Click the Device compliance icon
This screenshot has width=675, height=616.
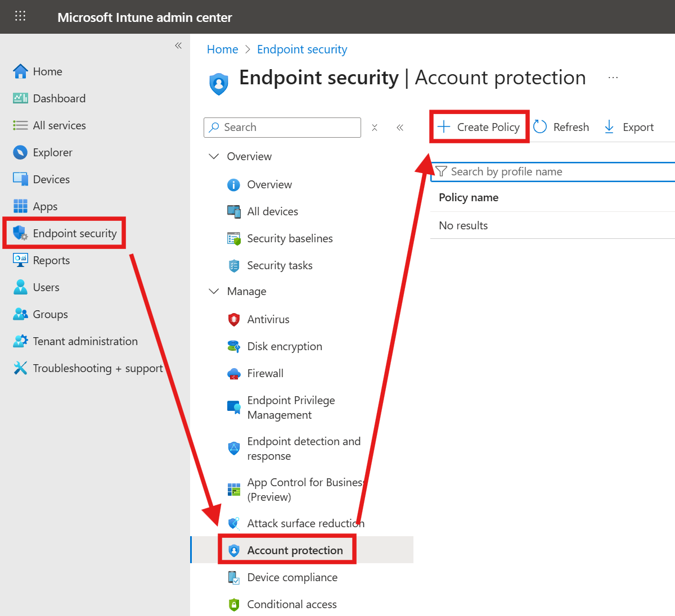(233, 577)
